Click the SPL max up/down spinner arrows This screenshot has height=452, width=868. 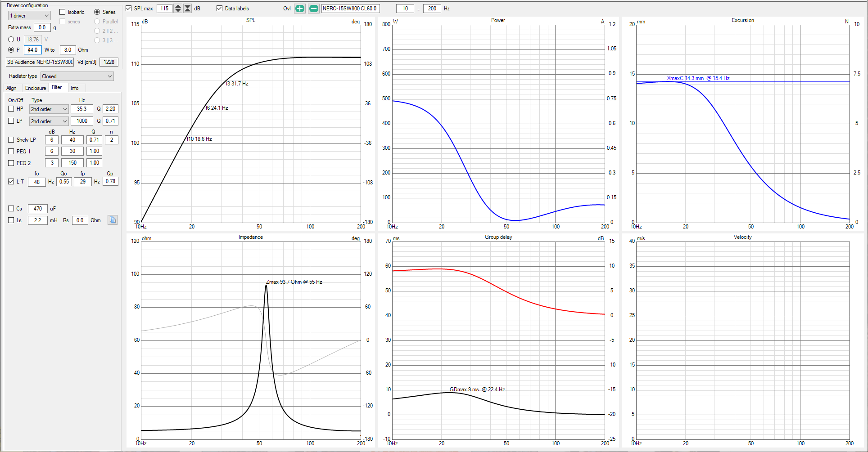[178, 9]
